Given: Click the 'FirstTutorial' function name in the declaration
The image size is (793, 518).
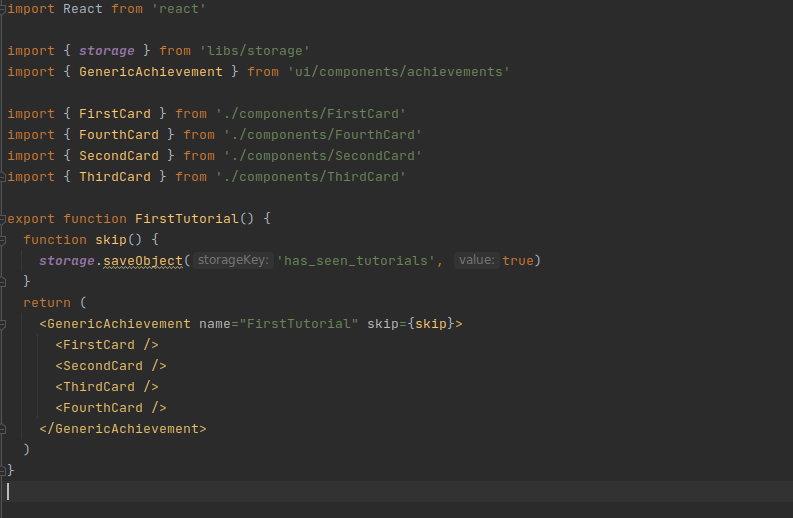Looking at the screenshot, I should click(x=187, y=219).
